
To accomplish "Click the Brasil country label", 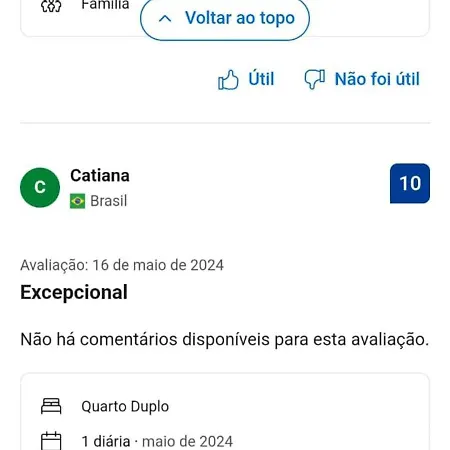I will coord(109,201).
